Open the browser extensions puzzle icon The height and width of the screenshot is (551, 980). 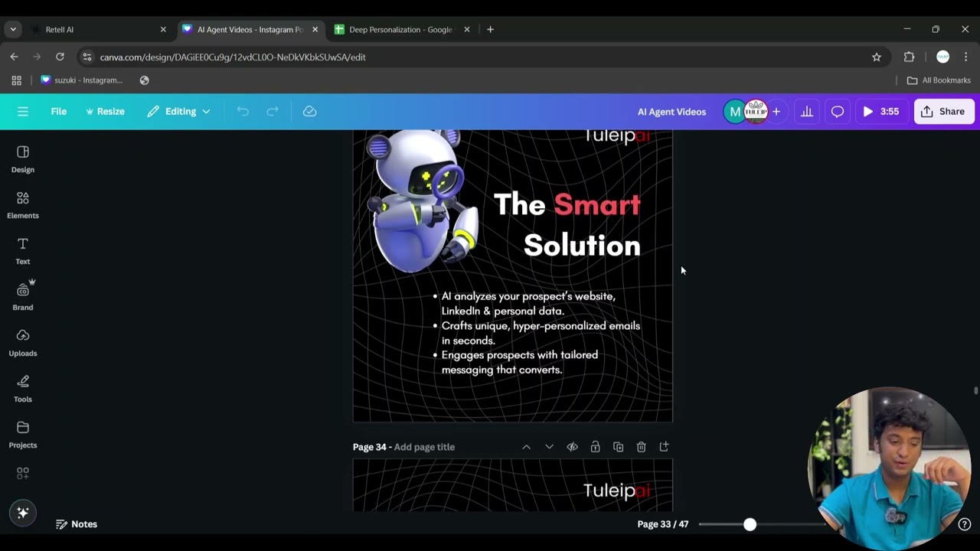910,57
